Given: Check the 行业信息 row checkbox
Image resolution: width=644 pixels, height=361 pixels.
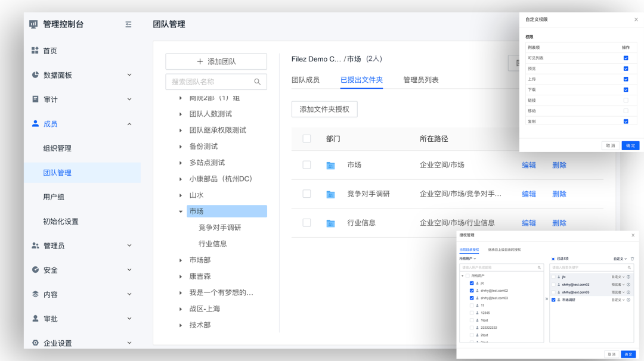Looking at the screenshot, I should click(307, 223).
